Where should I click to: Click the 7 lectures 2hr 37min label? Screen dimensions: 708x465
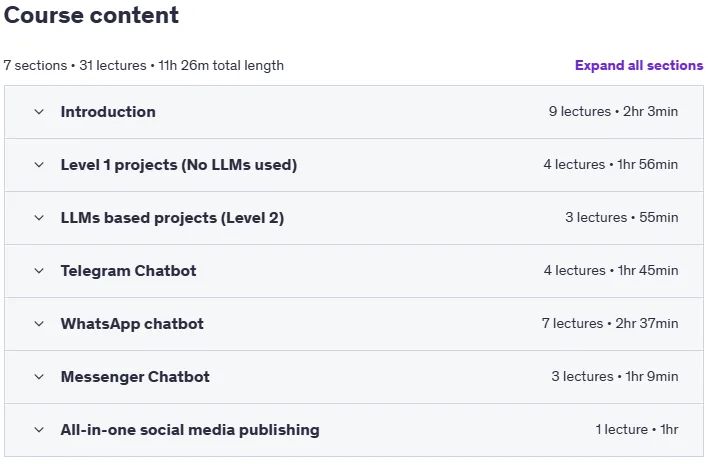610,324
